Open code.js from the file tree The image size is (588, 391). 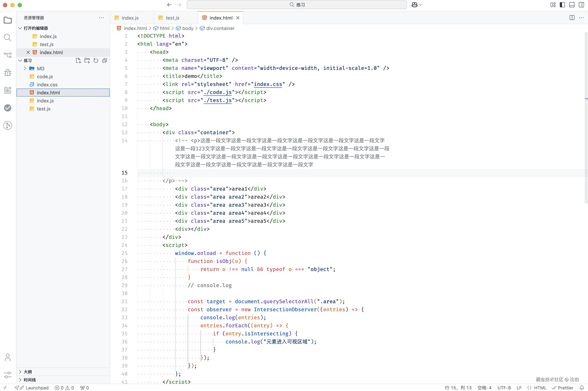pyautogui.click(x=63, y=77)
